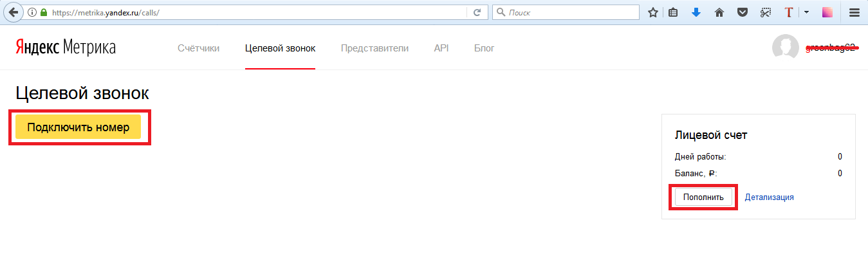Open the Счётчики tab
This screenshot has width=868, height=274.
pos(199,48)
